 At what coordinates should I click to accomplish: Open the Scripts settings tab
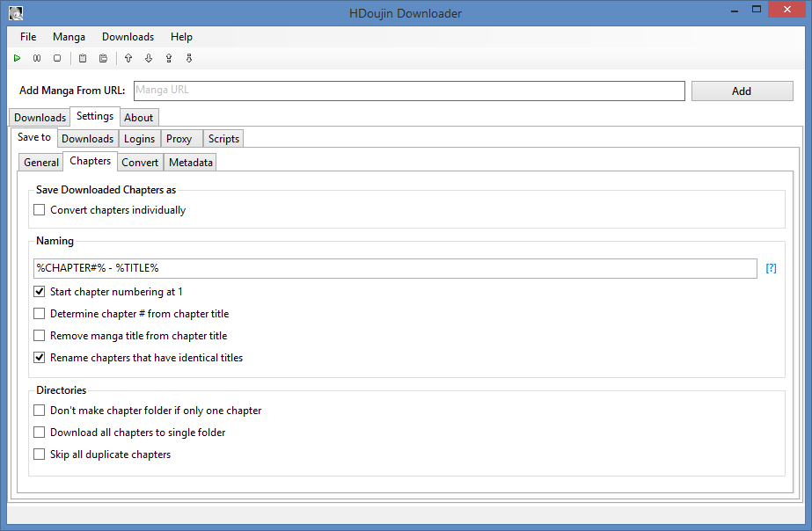(223, 139)
